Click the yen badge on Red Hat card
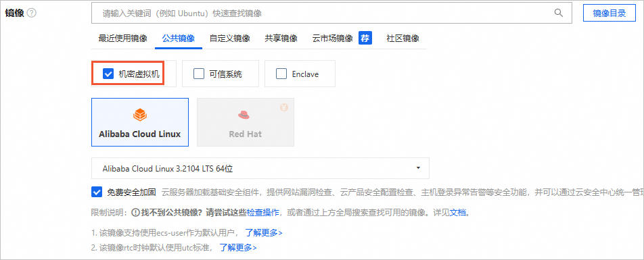 tap(284, 108)
